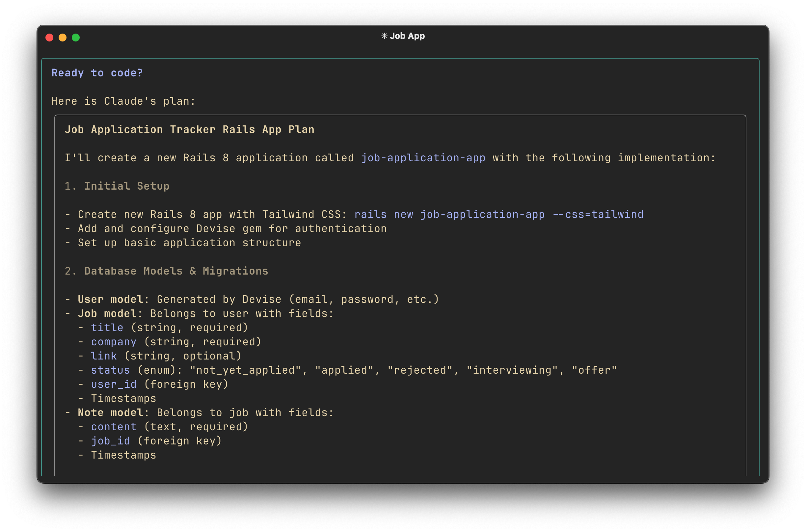Click the job-application-app name in the intro sentence
Viewport: 806px width, 532px height.
(423, 158)
